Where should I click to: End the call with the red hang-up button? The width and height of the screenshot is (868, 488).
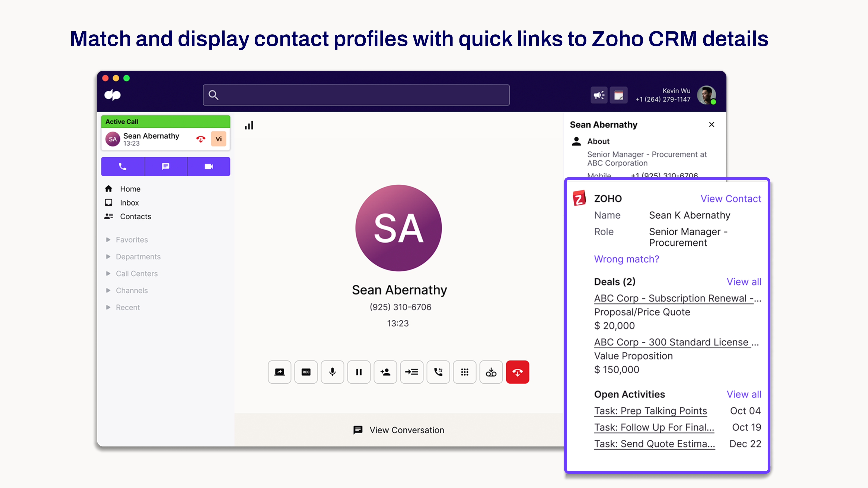pos(518,372)
